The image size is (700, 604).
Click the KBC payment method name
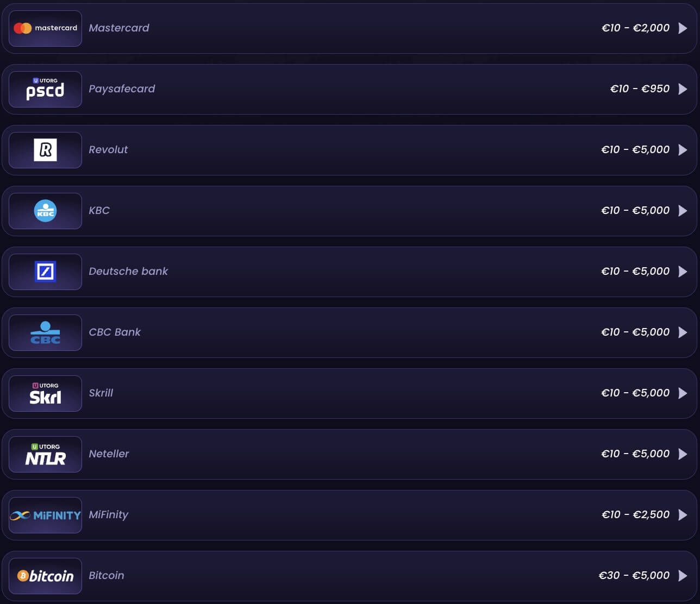(99, 211)
